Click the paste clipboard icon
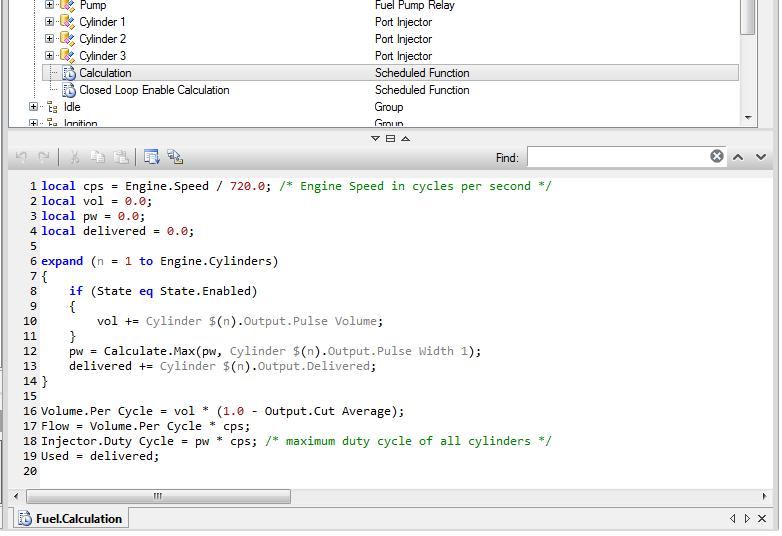This screenshot has height=536, width=782. click(x=121, y=157)
